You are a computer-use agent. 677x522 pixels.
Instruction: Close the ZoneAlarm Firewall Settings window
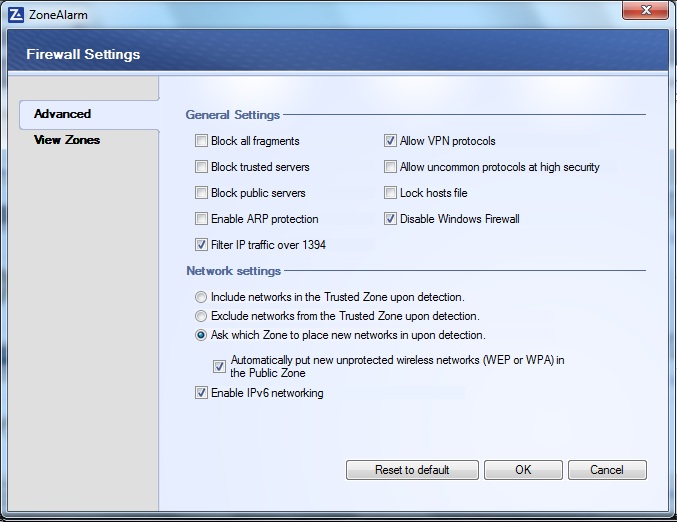pos(645,10)
